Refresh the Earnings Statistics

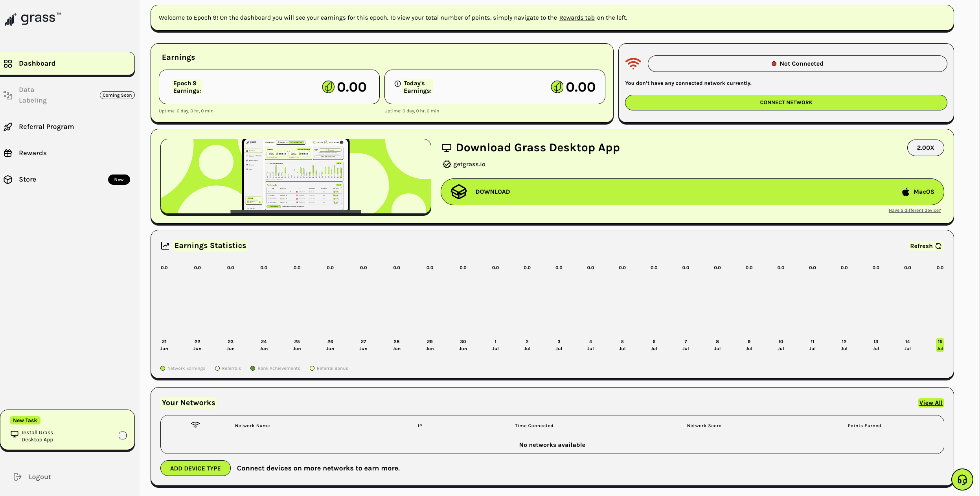tap(925, 246)
